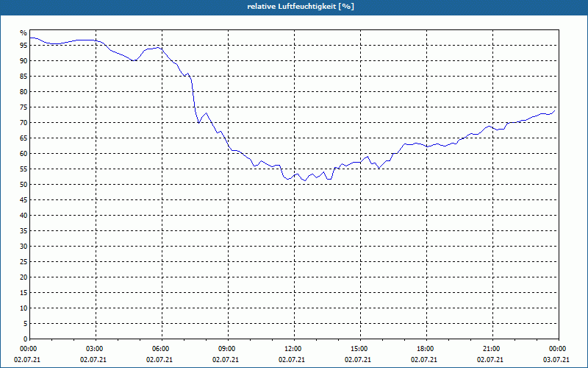This screenshot has height=368, width=588.
Task: Pick the y-axis label 30
Action: tap(24, 247)
